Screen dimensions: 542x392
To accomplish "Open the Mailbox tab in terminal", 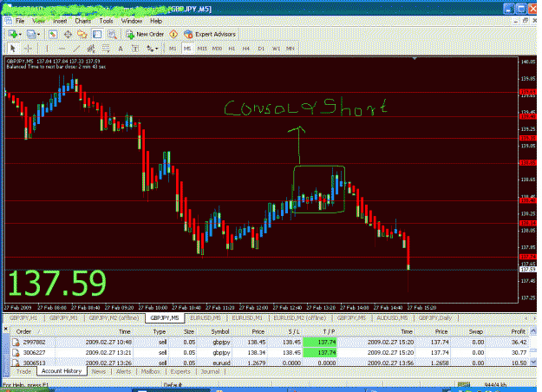I will [150, 371].
